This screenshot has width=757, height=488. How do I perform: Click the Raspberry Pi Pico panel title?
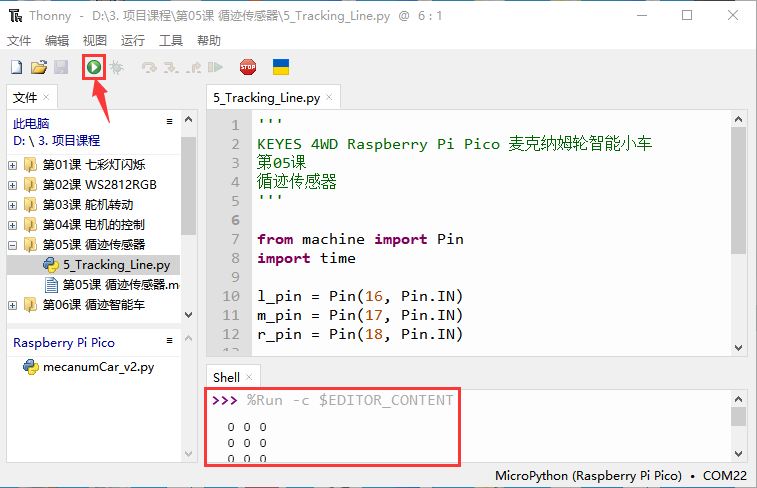coord(64,343)
